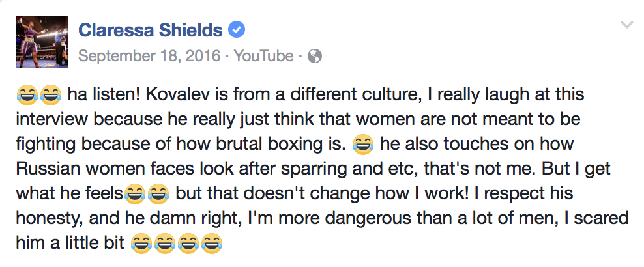
Task: Click the first laughing emoji starting the post
Action: pos(27,96)
